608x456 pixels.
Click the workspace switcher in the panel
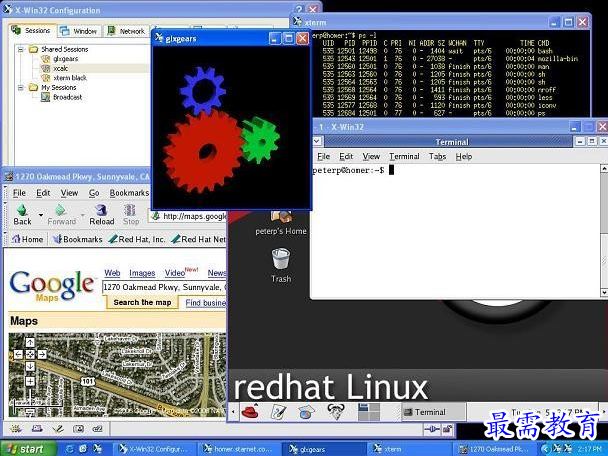tap(369, 412)
